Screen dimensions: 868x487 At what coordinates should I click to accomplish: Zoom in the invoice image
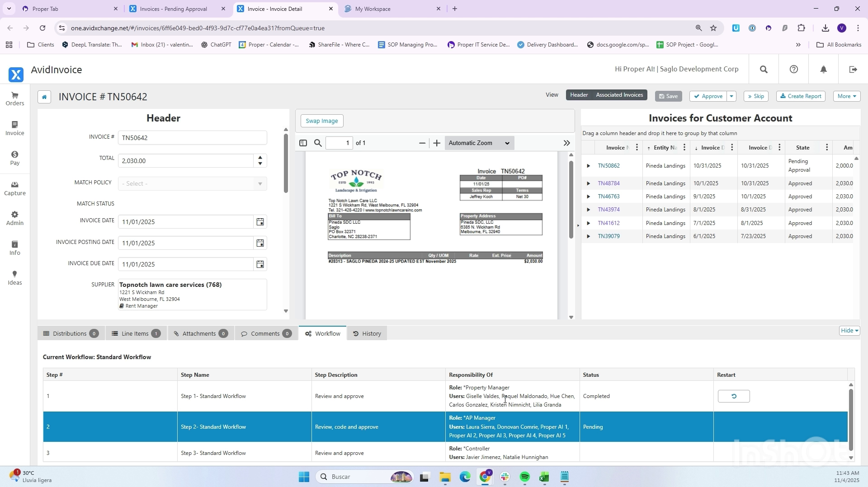pyautogui.click(x=437, y=143)
